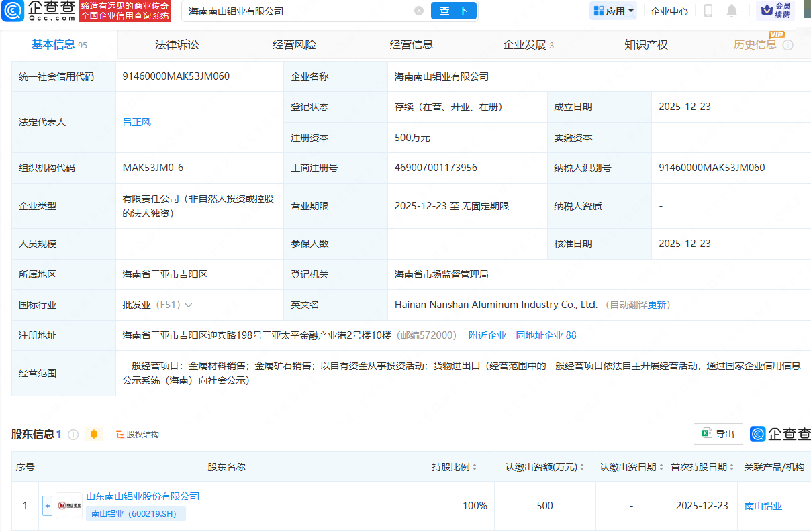Open the mobile app phone icon
The width and height of the screenshot is (811, 532).
tap(708, 11)
